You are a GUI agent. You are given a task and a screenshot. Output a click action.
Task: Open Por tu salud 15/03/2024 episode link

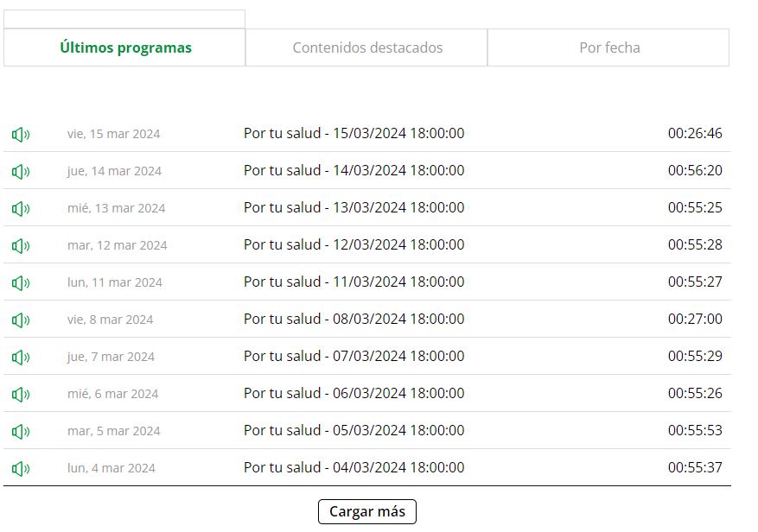[x=354, y=133]
